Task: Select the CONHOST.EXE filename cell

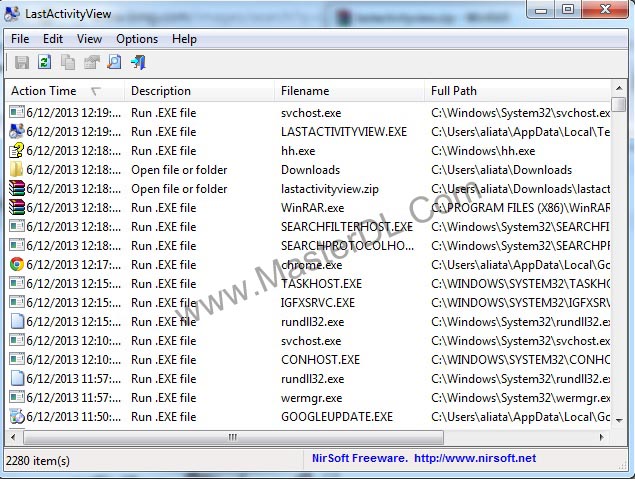Action: coord(320,360)
